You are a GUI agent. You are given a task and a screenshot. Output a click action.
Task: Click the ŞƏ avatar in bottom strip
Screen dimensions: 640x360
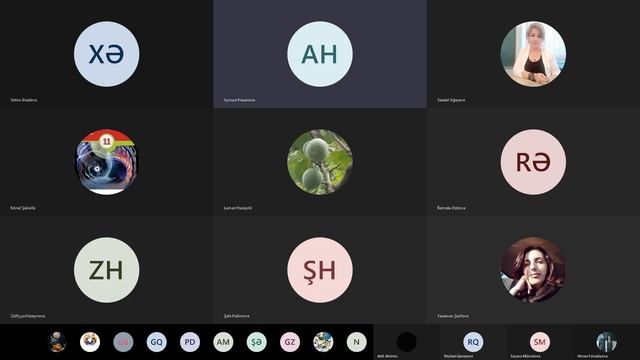tap(256, 342)
